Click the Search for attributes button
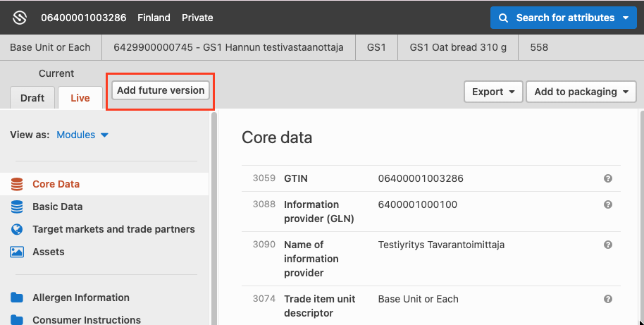Viewport: 644px width, 325px height. (x=564, y=18)
